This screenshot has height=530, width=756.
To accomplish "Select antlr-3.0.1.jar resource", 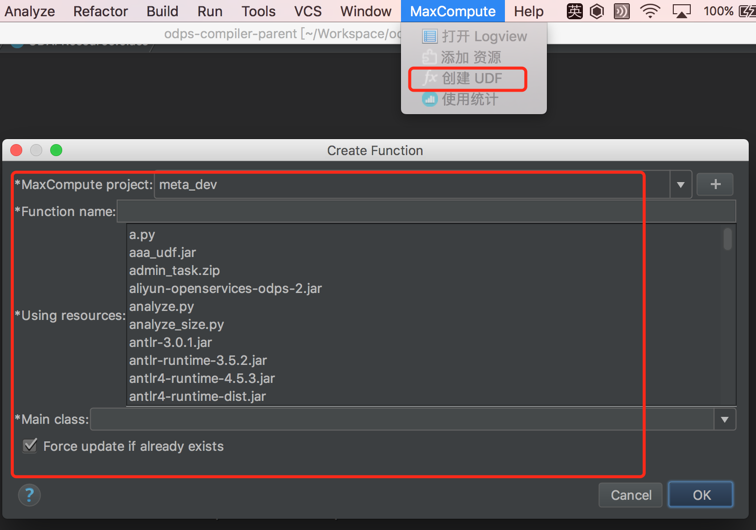I will (x=424, y=342).
